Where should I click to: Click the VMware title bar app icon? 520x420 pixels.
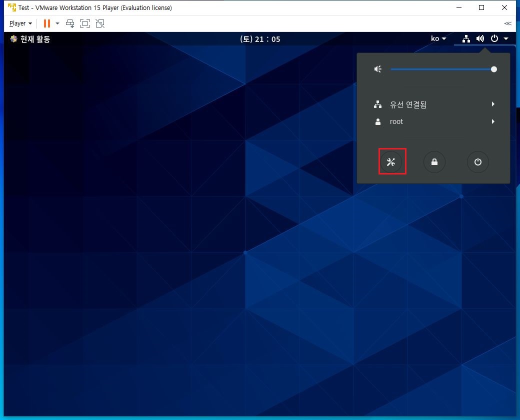click(x=12, y=7)
